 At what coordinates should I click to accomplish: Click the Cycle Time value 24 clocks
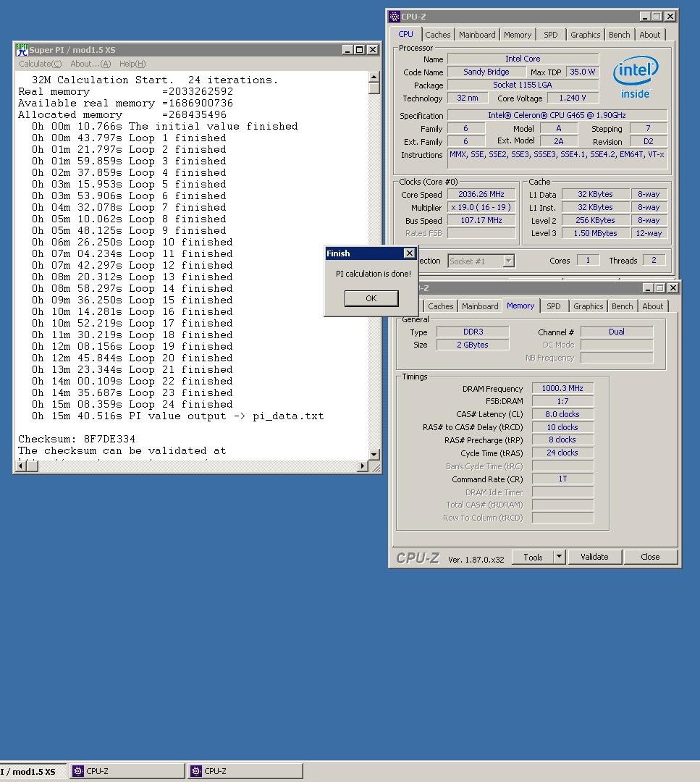[x=562, y=453]
